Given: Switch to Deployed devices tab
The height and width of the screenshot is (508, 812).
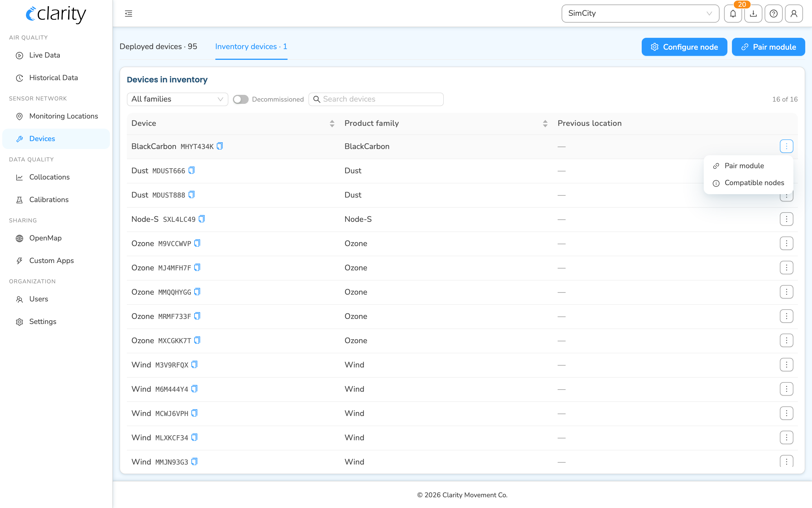Looking at the screenshot, I should coord(158,46).
